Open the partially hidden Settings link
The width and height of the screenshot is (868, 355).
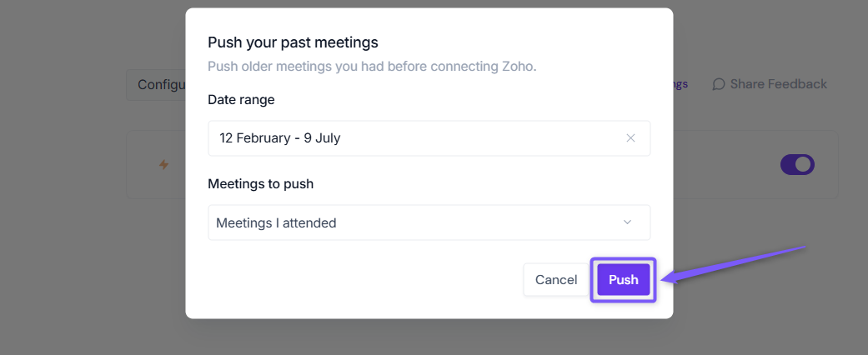pos(680,84)
